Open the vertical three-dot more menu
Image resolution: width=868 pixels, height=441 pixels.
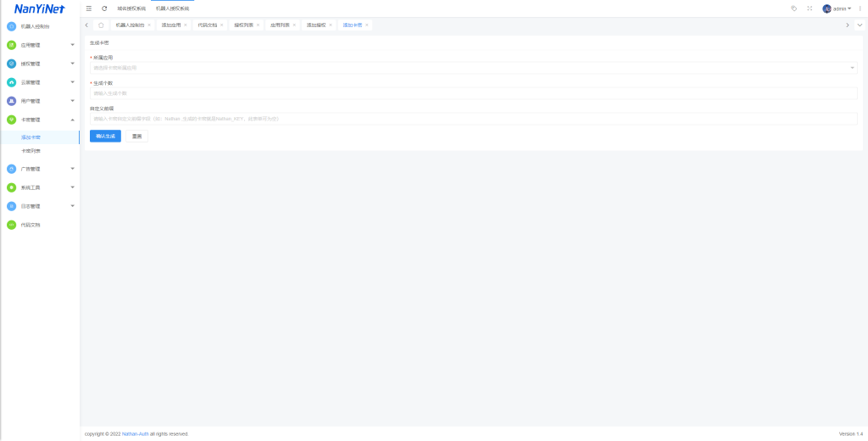pos(860,8)
